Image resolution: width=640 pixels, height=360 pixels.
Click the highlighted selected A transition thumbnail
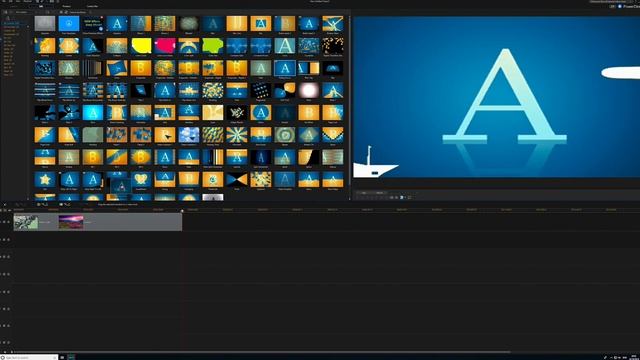click(x=284, y=68)
